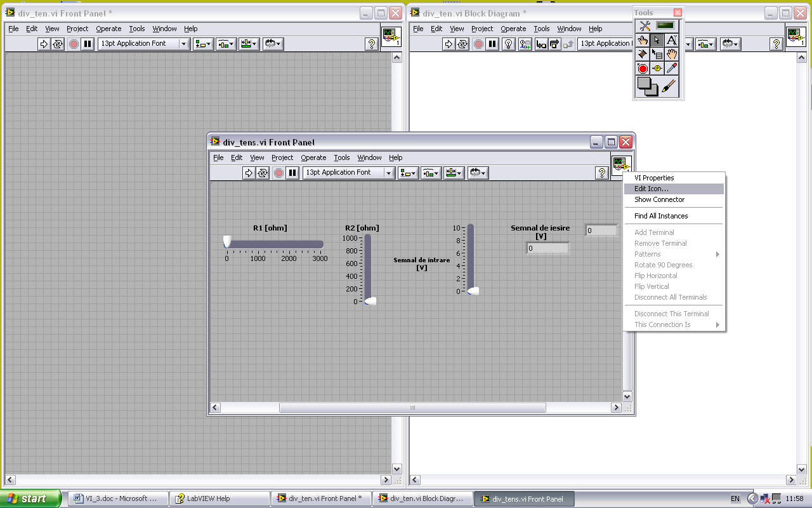
Task: Open font dropdown in div_ten.vi Front Panel
Action: pos(144,44)
